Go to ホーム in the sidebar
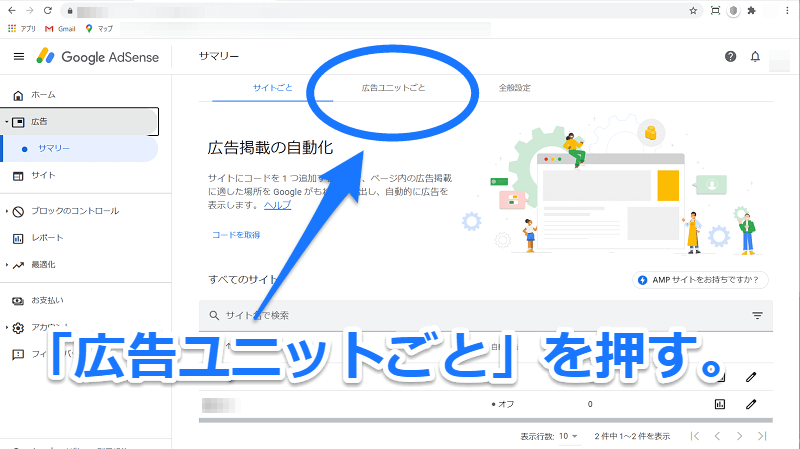800x449 pixels. click(x=43, y=94)
